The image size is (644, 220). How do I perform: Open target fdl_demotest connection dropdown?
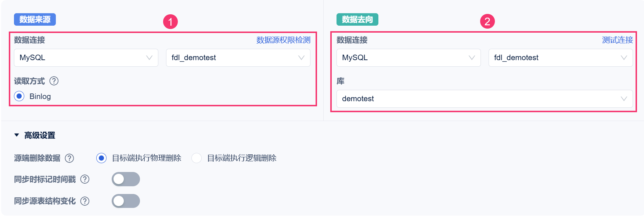coord(561,58)
